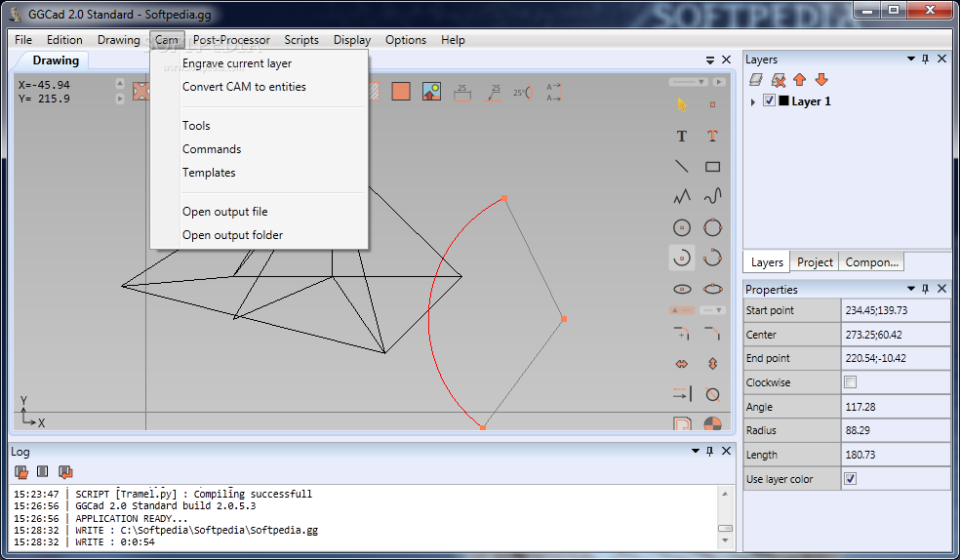This screenshot has height=560, width=960.
Task: Add an angular dimension (25° icon)
Action: [523, 93]
